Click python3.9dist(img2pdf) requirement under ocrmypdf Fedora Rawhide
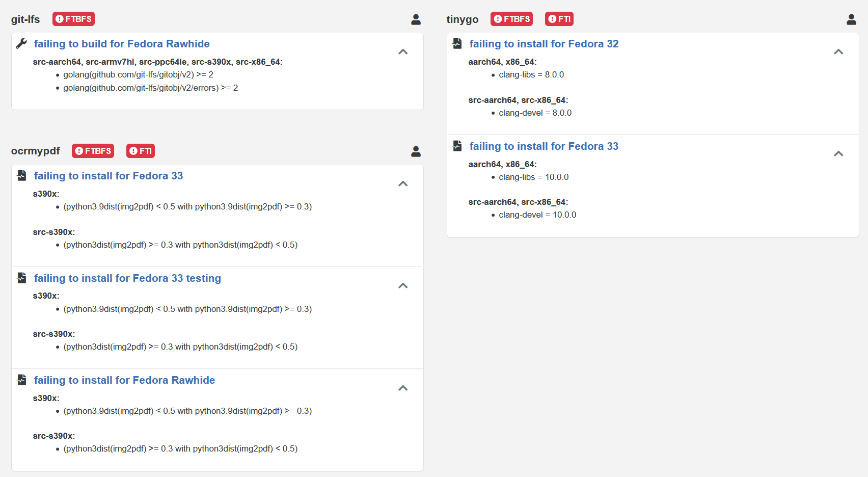Screen dimensions: 868x477 pos(188,411)
